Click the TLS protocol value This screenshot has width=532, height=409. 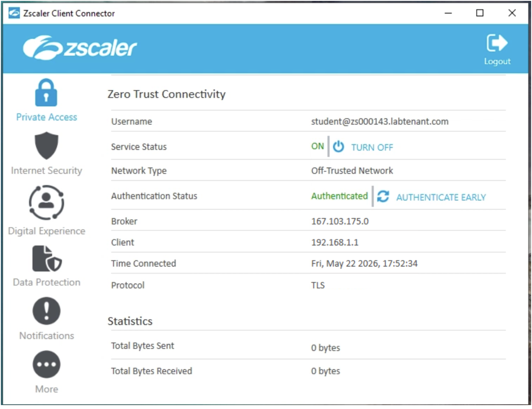click(x=318, y=285)
